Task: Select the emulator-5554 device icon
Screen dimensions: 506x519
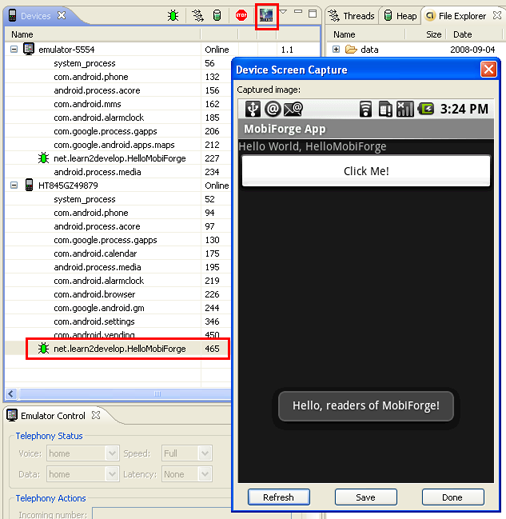Action: coord(29,49)
